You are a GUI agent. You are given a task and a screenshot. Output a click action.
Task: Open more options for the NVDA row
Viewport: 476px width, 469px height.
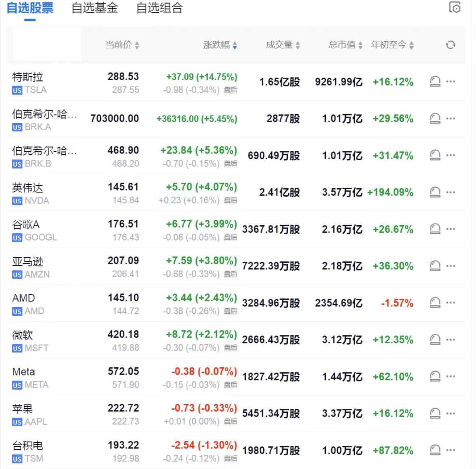click(451, 192)
